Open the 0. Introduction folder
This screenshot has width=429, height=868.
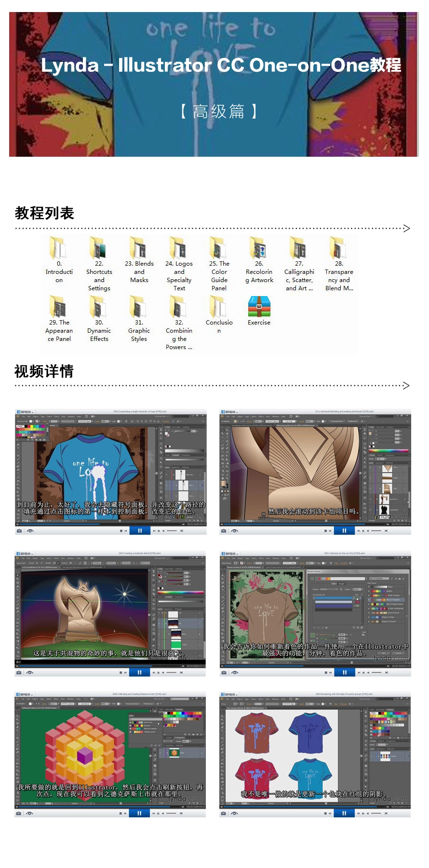59,259
